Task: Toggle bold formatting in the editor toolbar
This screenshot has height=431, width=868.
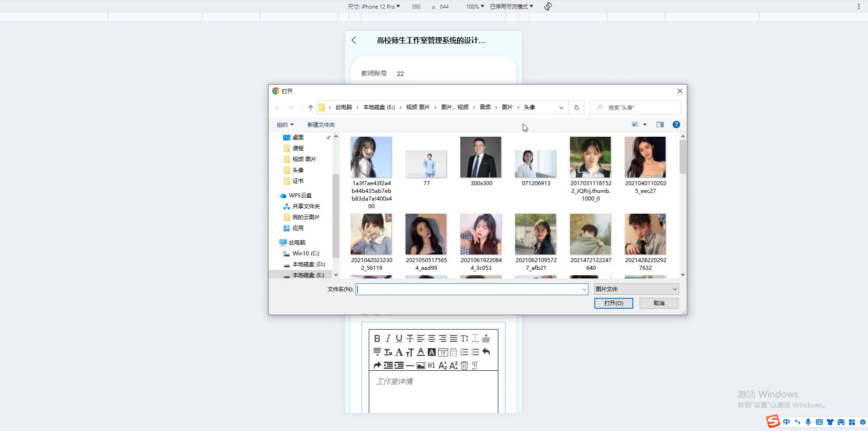Action: coord(377,339)
